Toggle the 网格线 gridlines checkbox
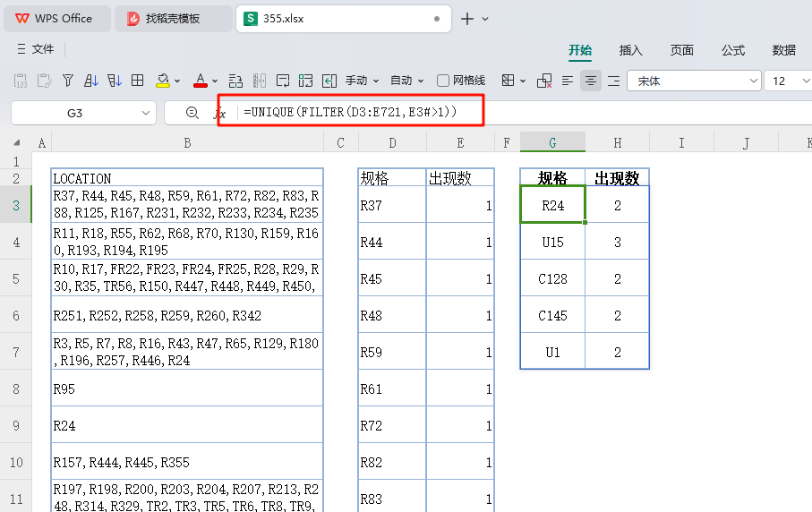Viewport: 812px width, 512px height. (443, 81)
